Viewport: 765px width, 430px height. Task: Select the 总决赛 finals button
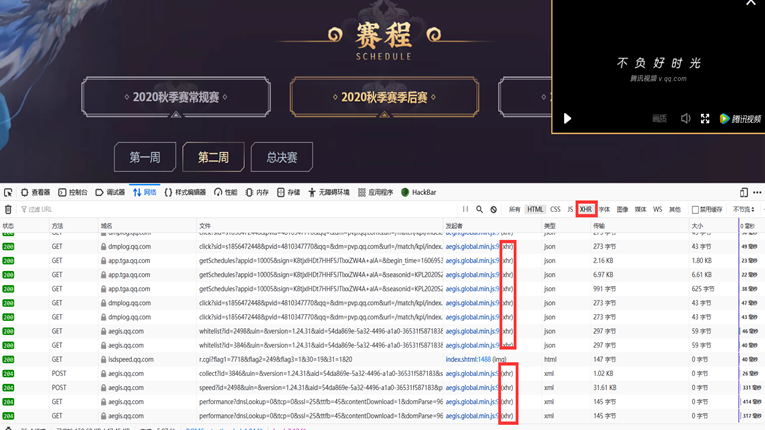(x=282, y=157)
